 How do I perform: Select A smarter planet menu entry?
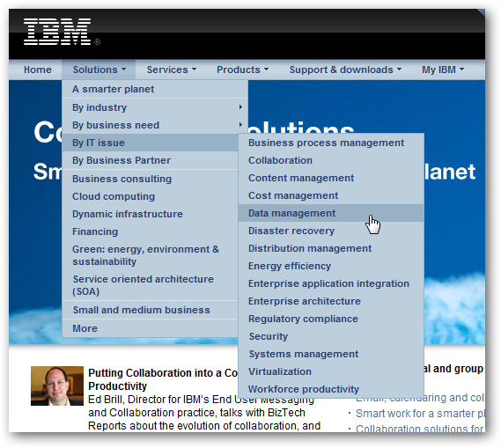pos(155,89)
